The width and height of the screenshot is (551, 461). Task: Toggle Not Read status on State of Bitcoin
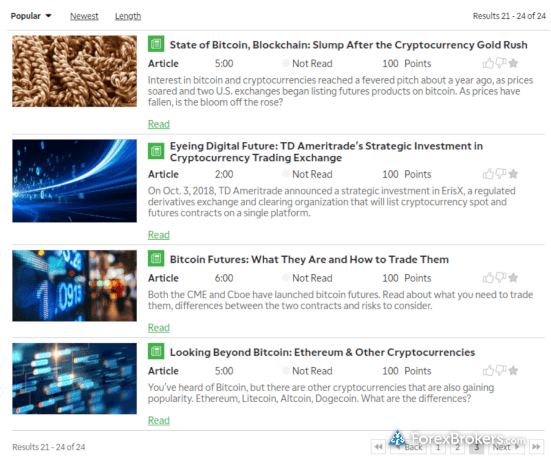point(286,63)
